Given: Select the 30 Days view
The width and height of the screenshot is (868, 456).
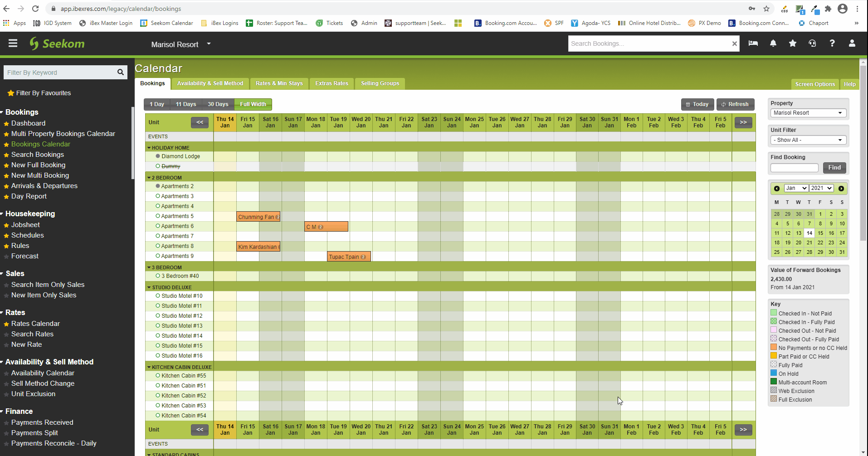Looking at the screenshot, I should click(218, 104).
